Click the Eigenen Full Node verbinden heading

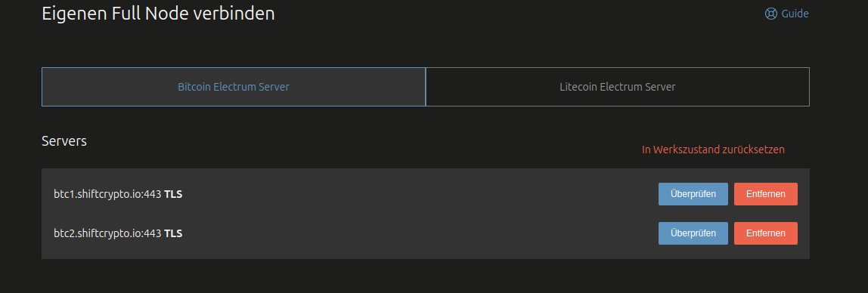[x=158, y=14]
